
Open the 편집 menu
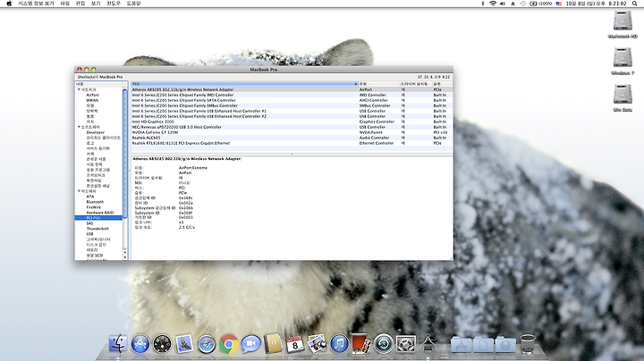tap(80, 4)
